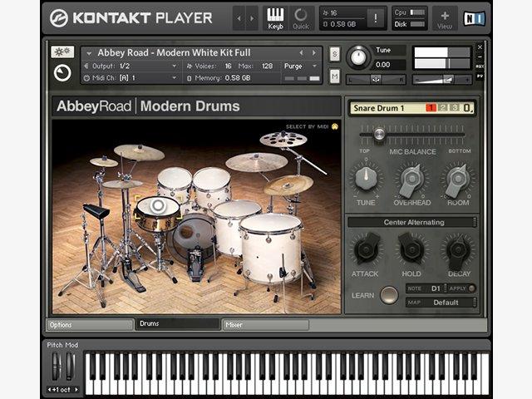Open the Midi Ch [A] 1 dropdown
This screenshot has width=532, height=399.
click(131, 78)
